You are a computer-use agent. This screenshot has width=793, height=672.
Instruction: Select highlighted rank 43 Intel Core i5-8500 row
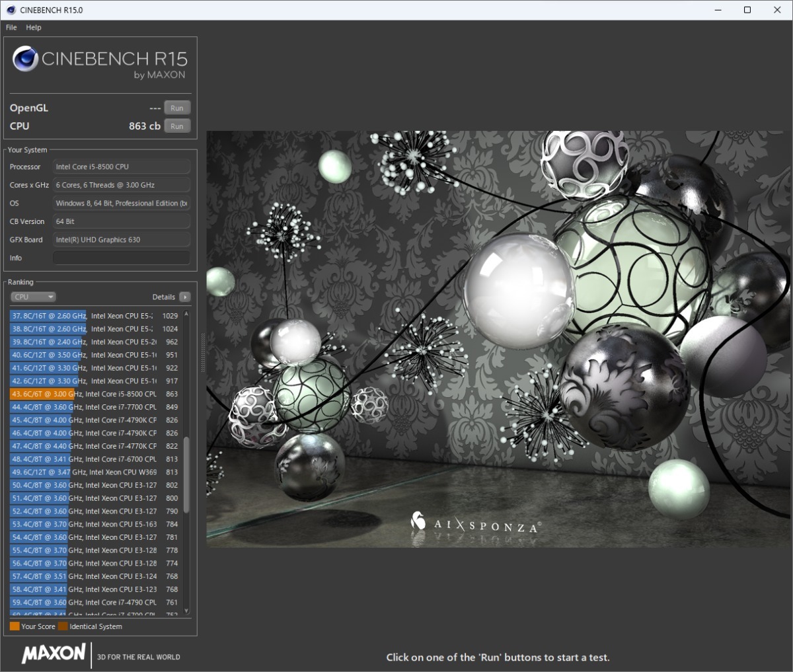[95, 394]
